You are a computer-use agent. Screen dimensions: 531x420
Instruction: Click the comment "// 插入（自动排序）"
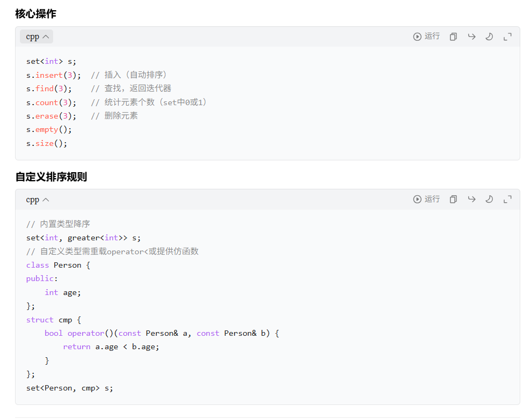(129, 75)
